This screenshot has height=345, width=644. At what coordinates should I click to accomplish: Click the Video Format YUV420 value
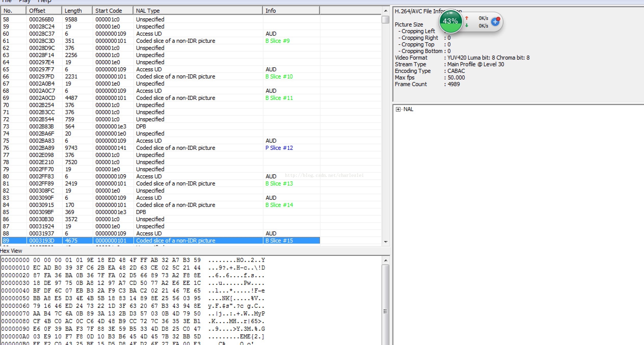[x=488, y=58]
